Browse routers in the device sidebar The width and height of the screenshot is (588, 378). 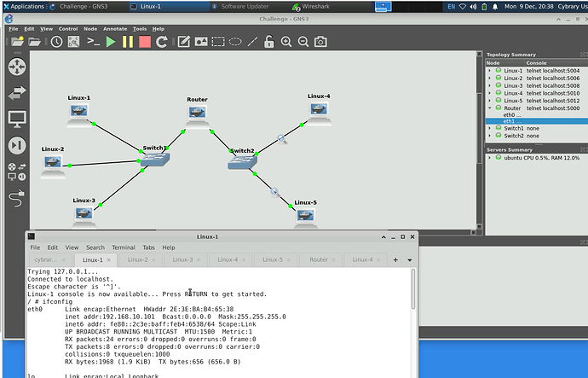[17, 66]
